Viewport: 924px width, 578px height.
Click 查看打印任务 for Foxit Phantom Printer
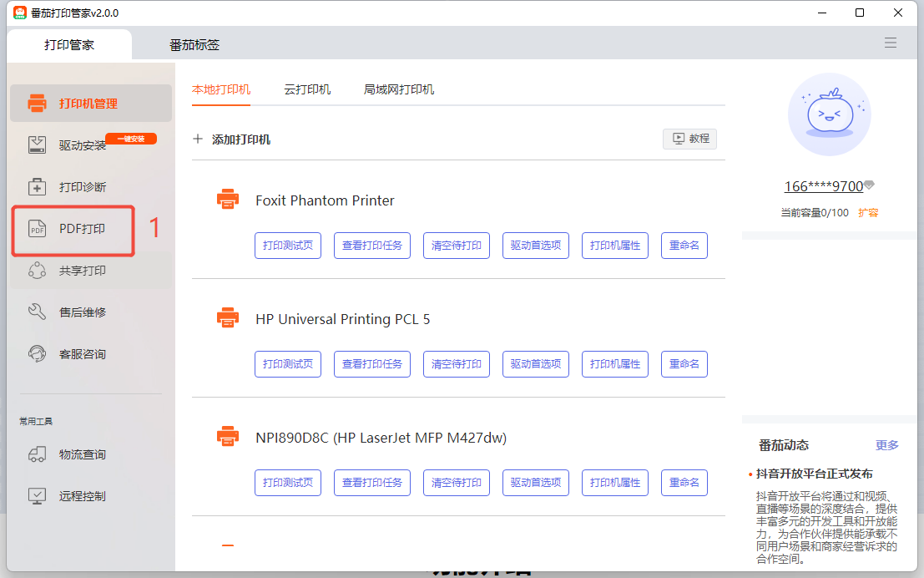pos(371,246)
